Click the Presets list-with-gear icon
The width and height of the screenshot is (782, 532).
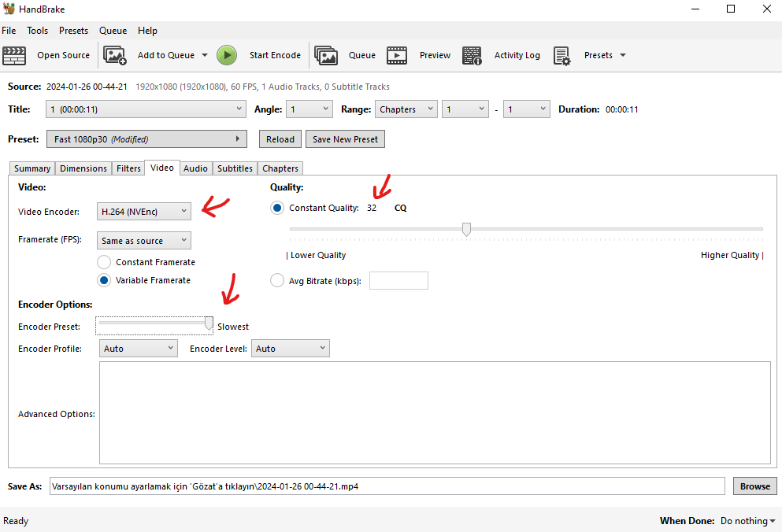pos(561,56)
